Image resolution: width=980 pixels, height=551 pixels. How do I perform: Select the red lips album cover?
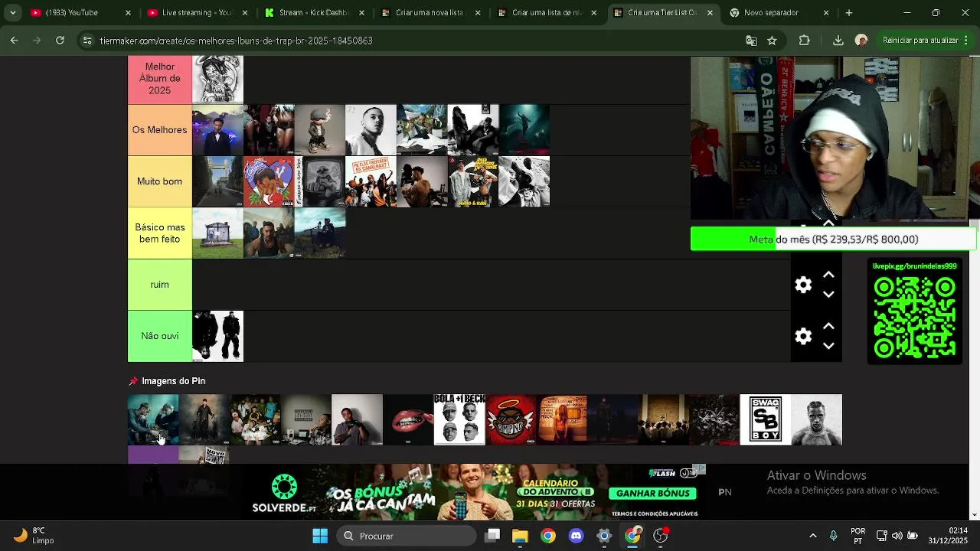[408, 419]
